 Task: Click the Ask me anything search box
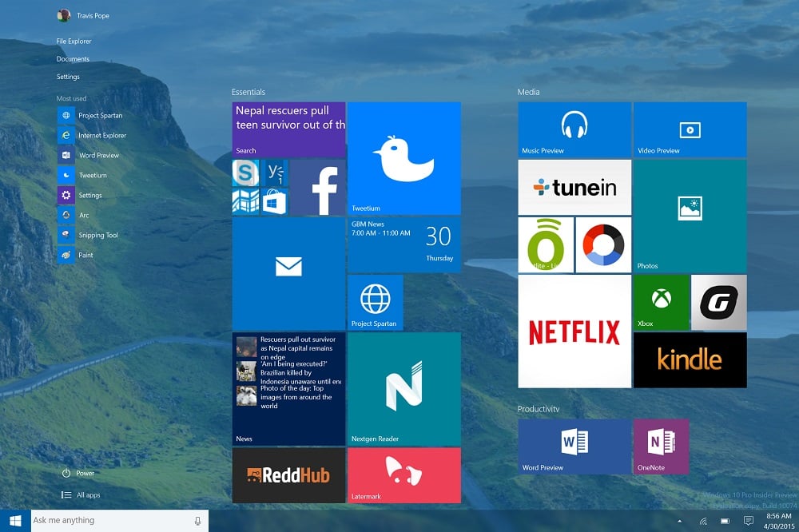click(x=110, y=521)
